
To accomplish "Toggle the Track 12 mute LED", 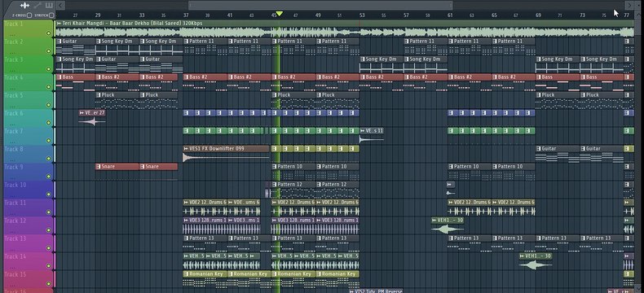I will pyautogui.click(x=48, y=230).
